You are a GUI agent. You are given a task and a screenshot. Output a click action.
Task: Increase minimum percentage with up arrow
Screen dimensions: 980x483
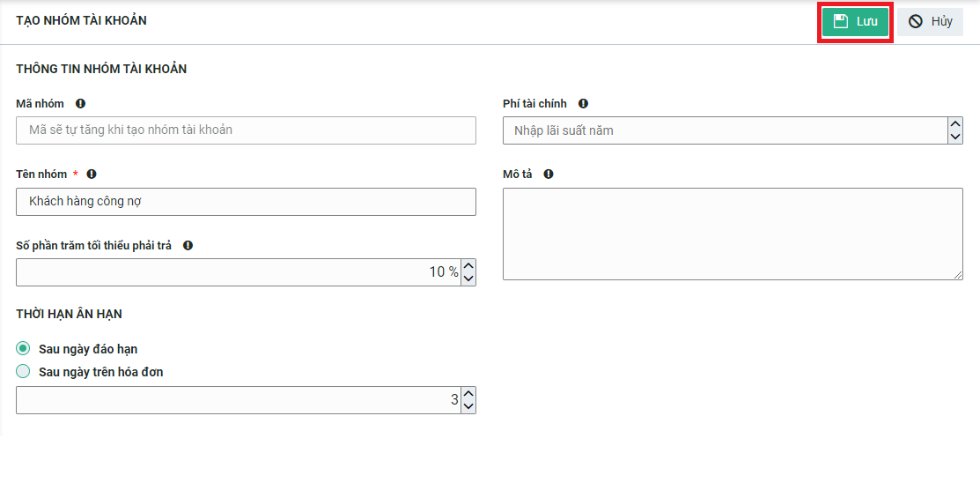coord(468,265)
